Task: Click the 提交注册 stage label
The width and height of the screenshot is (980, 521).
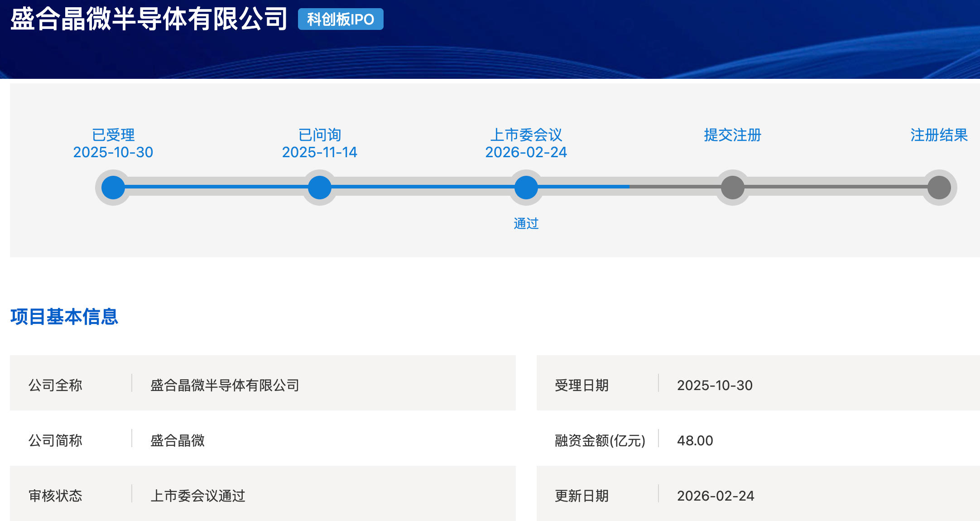Action: pyautogui.click(x=733, y=135)
